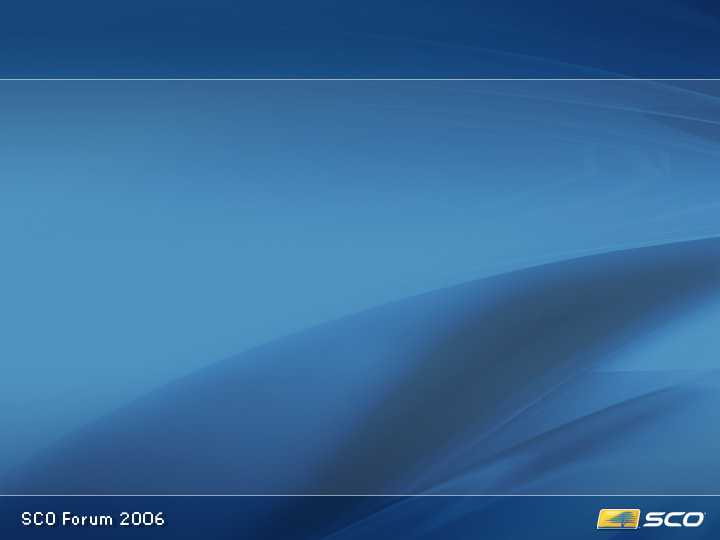Click the center of the blank slide body
The height and width of the screenshot is (540, 720).
360,287
